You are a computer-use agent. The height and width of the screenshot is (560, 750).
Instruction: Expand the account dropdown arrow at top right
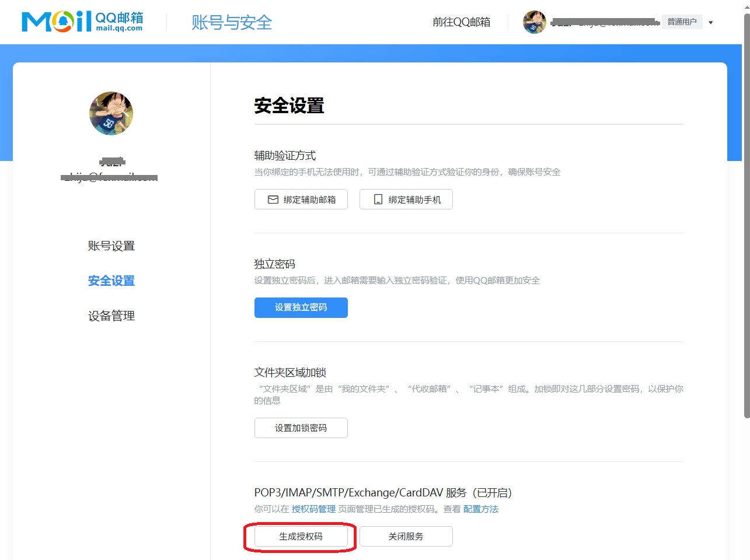pyautogui.click(x=710, y=23)
